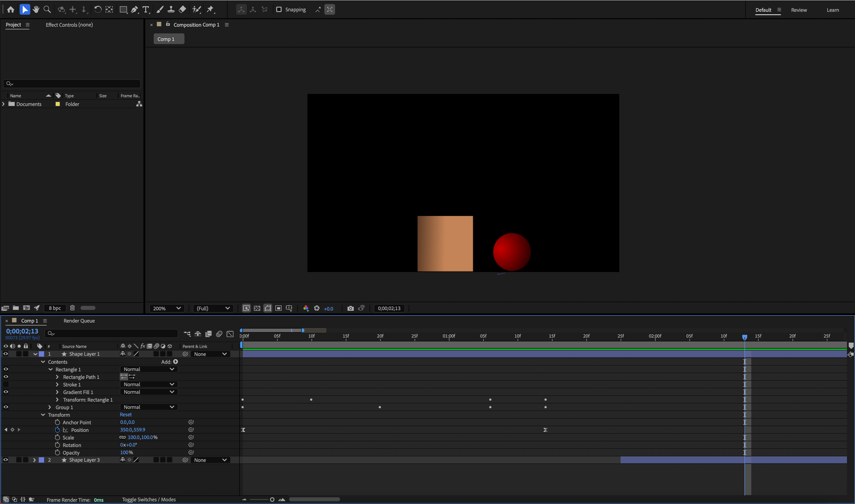Screen dimensions: 855x504
Task: Switch to the Render Queue tab
Action: 79,321
